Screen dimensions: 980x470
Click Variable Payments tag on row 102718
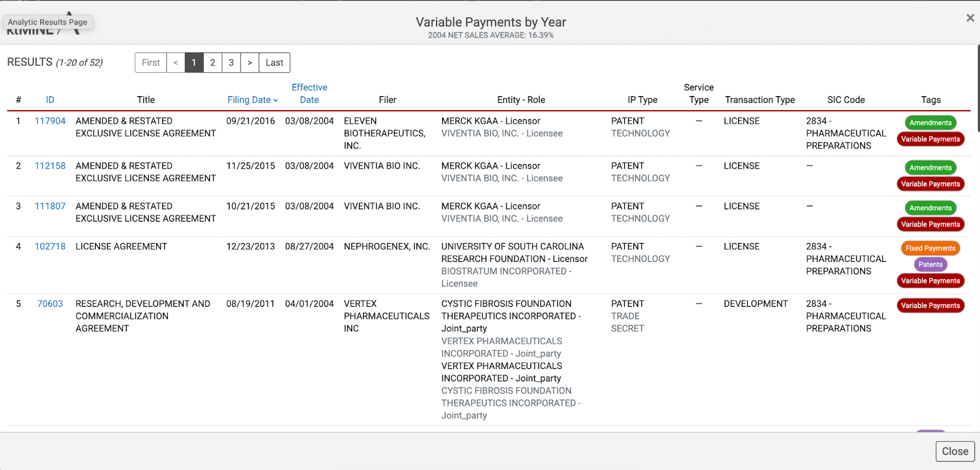[930, 281]
